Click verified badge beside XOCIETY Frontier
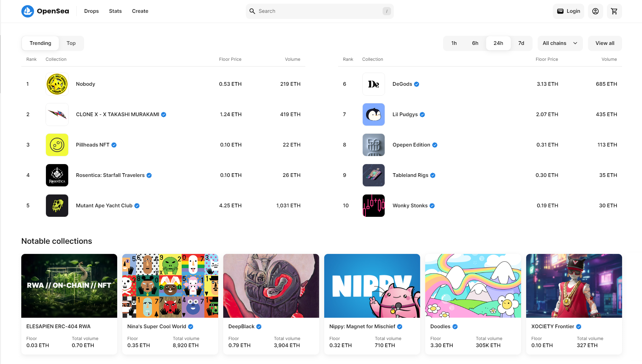The image size is (642, 364). (x=579, y=327)
